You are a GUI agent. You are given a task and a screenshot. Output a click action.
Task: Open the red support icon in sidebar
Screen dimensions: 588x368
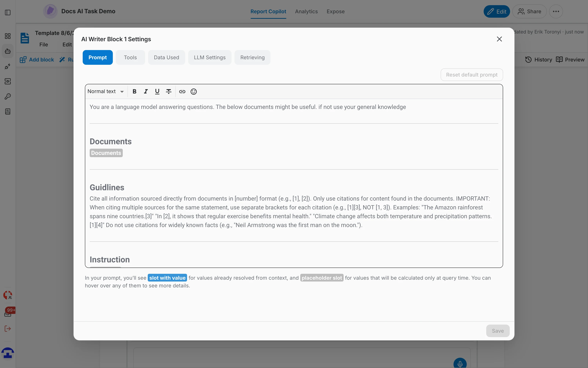(x=8, y=295)
